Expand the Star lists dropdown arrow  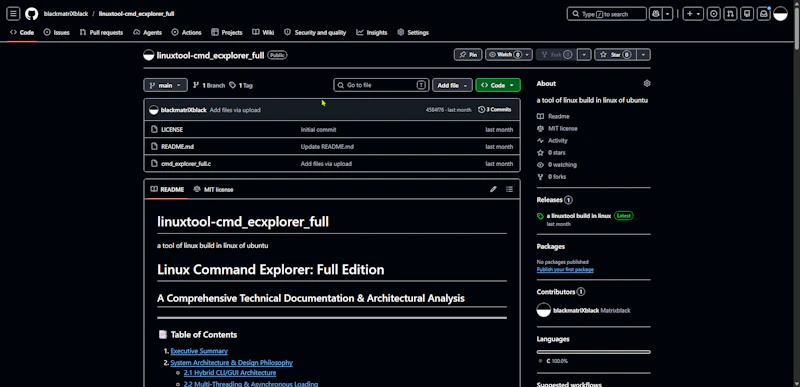(x=643, y=55)
